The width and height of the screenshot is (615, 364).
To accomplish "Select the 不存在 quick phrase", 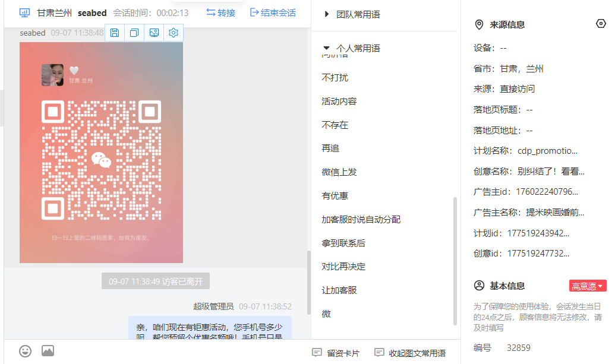I will pyautogui.click(x=335, y=125).
